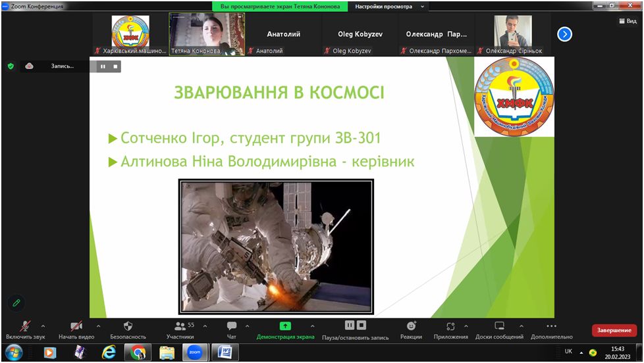Show hidden tray icons arrow
644x363 pixels.
(x=581, y=352)
